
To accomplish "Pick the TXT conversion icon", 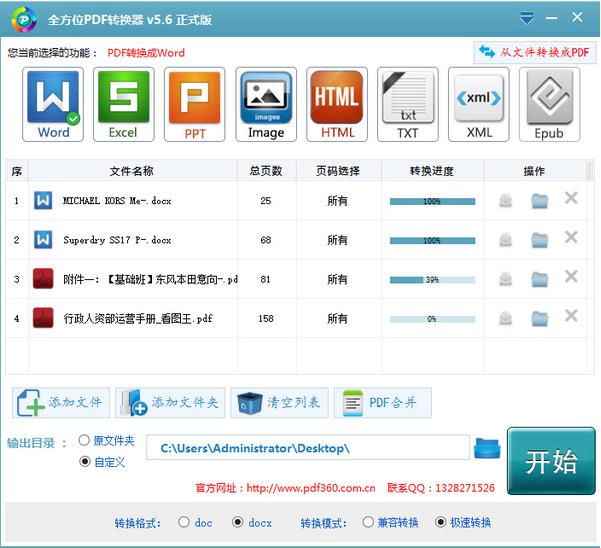I will click(408, 105).
